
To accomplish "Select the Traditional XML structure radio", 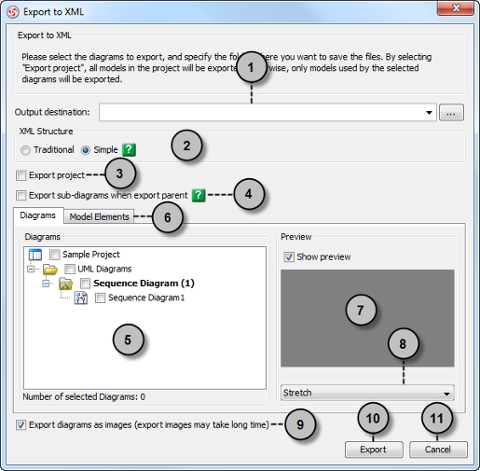I will [25, 150].
